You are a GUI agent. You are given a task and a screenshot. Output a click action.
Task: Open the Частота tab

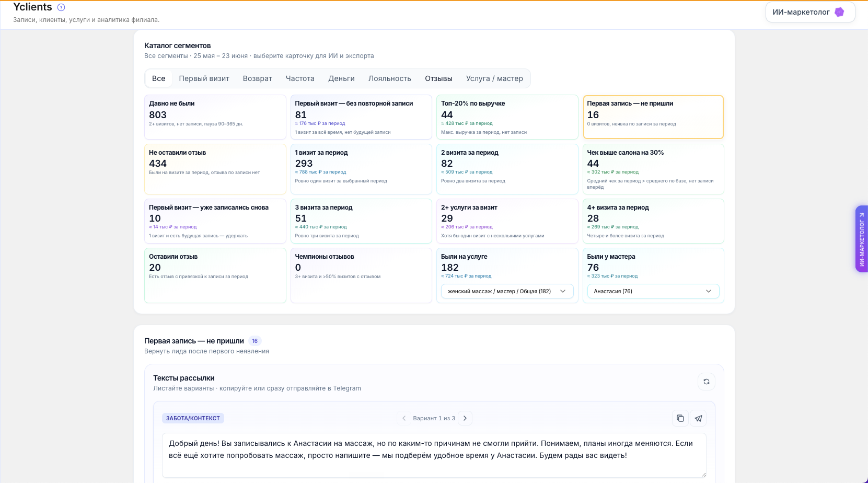coord(300,78)
